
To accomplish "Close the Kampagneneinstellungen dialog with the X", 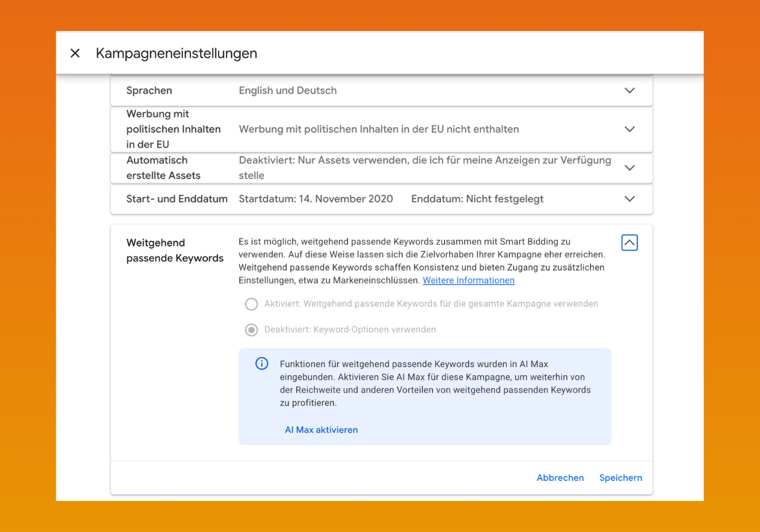I will point(75,53).
